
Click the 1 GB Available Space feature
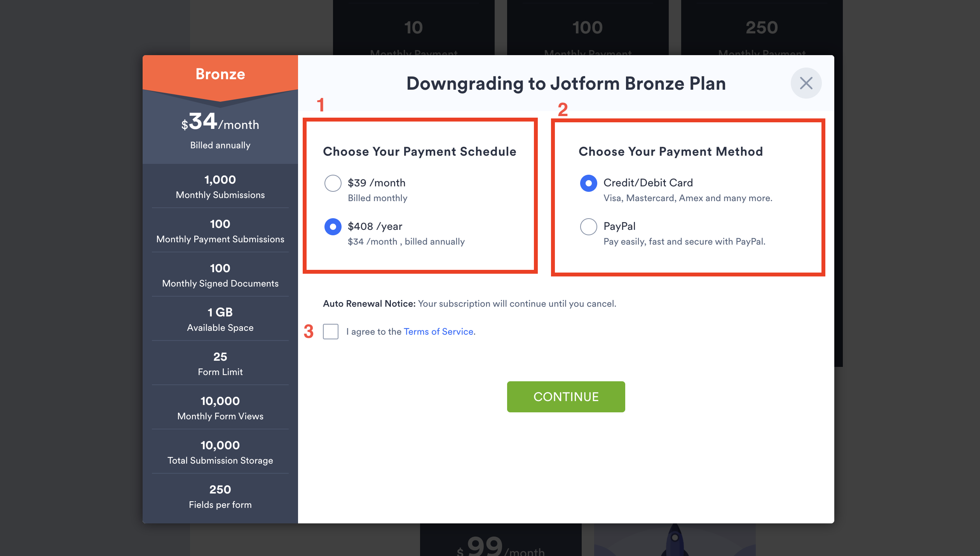[x=220, y=320]
